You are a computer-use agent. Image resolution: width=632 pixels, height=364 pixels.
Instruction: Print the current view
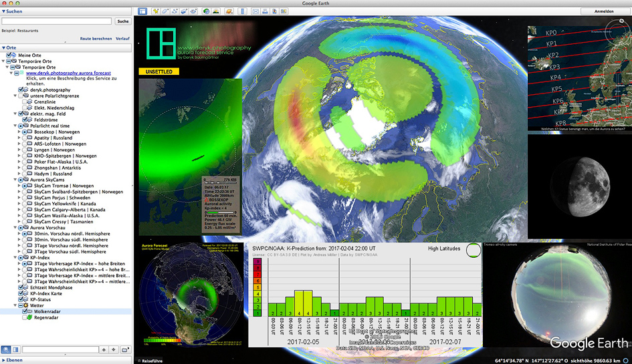(265, 11)
